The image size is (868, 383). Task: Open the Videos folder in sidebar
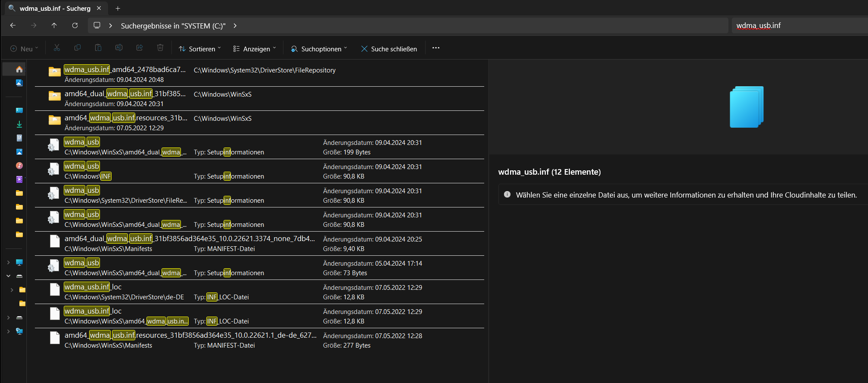tap(19, 179)
